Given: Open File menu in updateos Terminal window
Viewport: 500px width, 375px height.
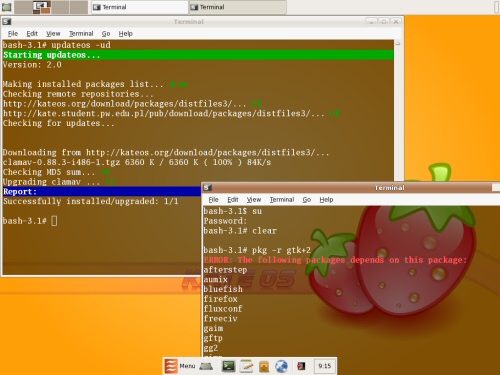Looking at the screenshot, I should 13,34.
